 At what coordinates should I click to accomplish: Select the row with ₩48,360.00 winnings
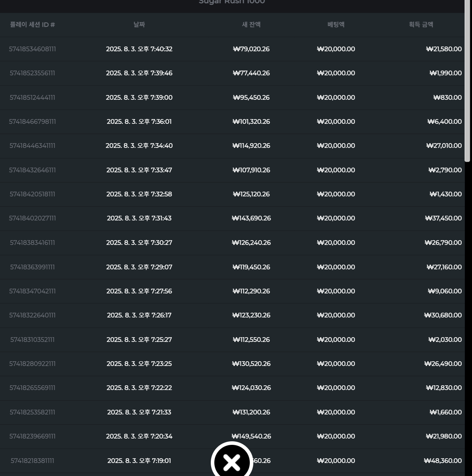442,461
